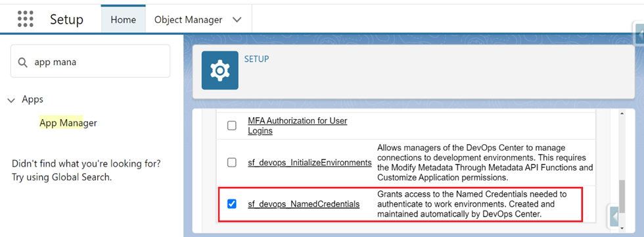Click the top-right side panel arrow
Screen dimensions: 644x237
(x=639, y=34)
